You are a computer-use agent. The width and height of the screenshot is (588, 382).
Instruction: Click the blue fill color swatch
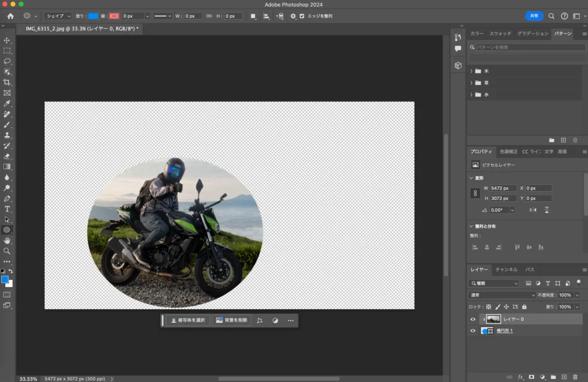coord(93,16)
